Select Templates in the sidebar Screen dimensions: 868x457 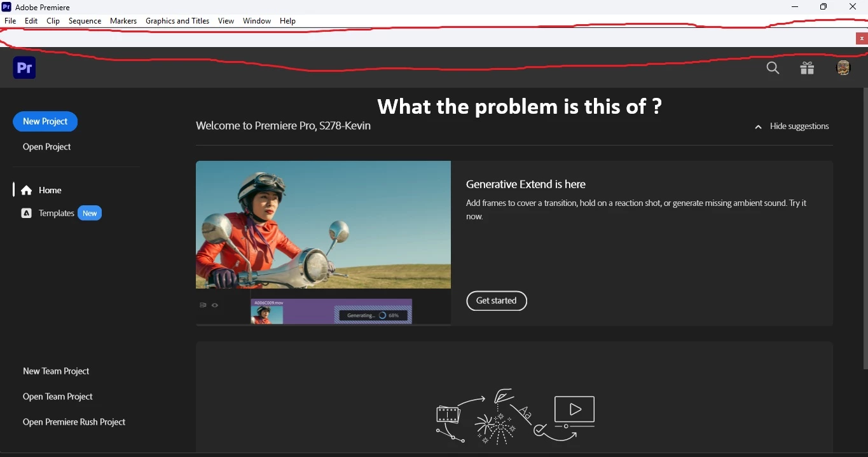click(x=57, y=214)
